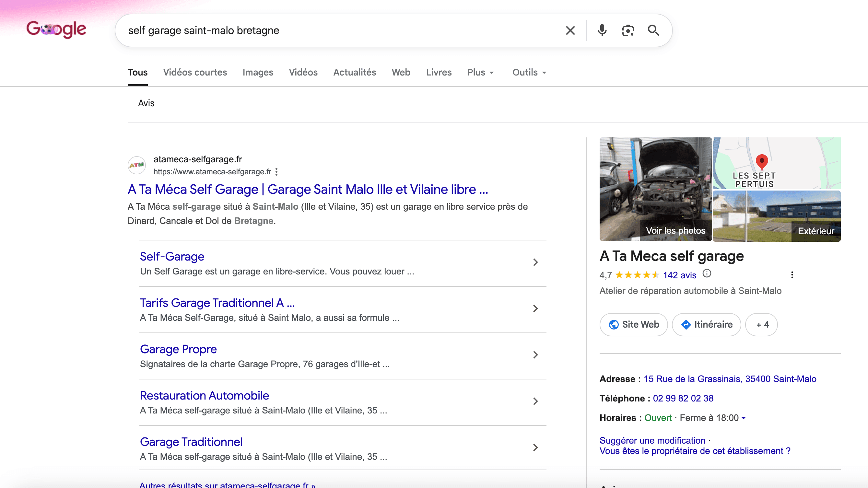The height and width of the screenshot is (488, 868).
Task: Click the Itinéraire directions button
Action: (707, 325)
